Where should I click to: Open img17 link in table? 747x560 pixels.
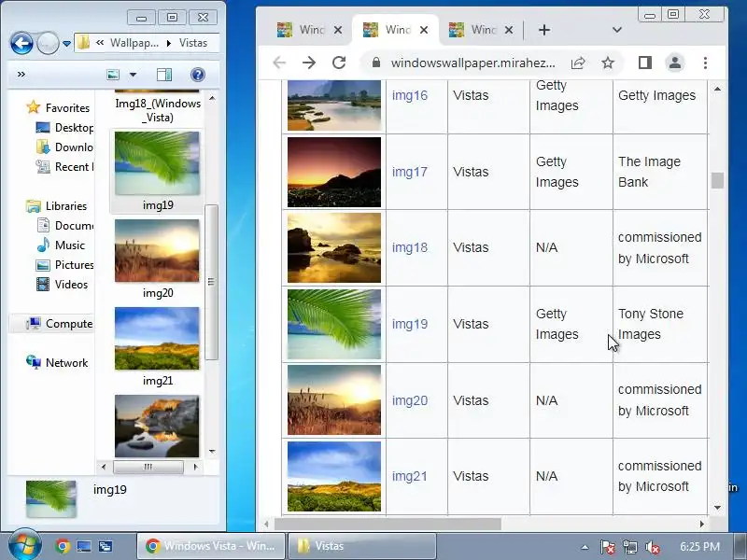pos(410,172)
